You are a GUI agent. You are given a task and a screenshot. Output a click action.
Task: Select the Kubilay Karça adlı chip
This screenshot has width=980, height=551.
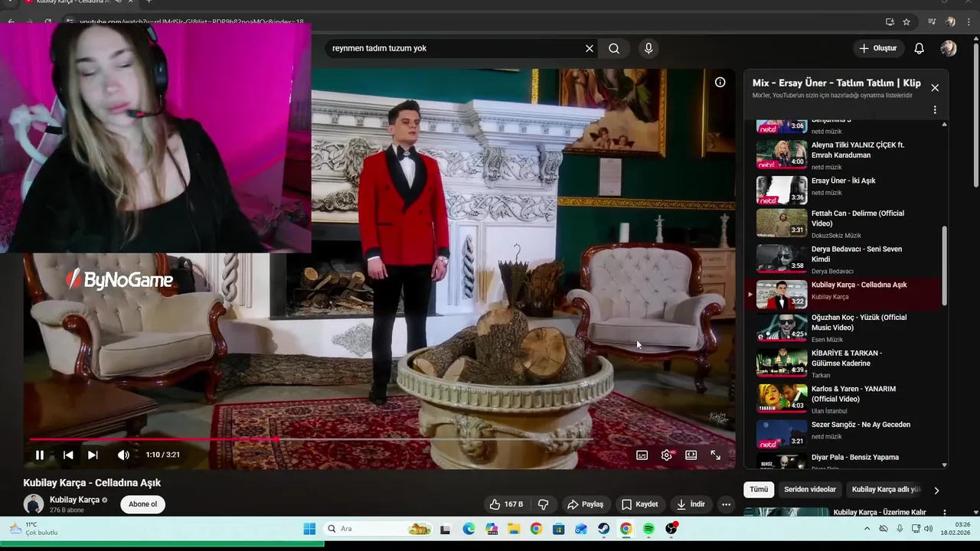click(x=887, y=489)
